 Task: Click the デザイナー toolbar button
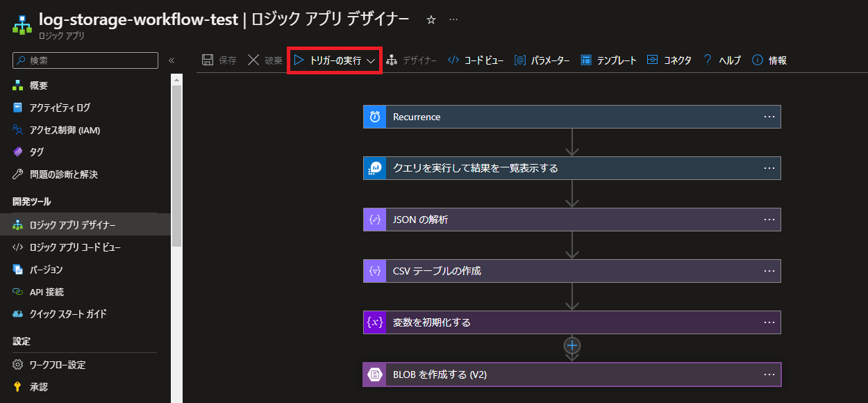coord(411,60)
